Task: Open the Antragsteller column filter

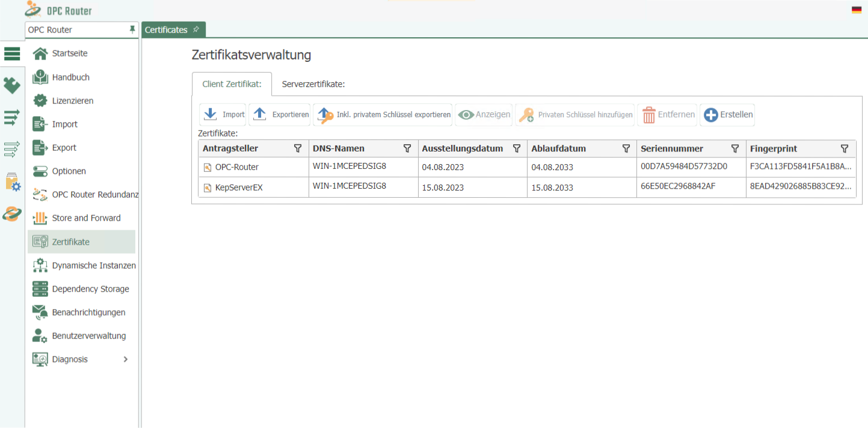Action: 298,148
